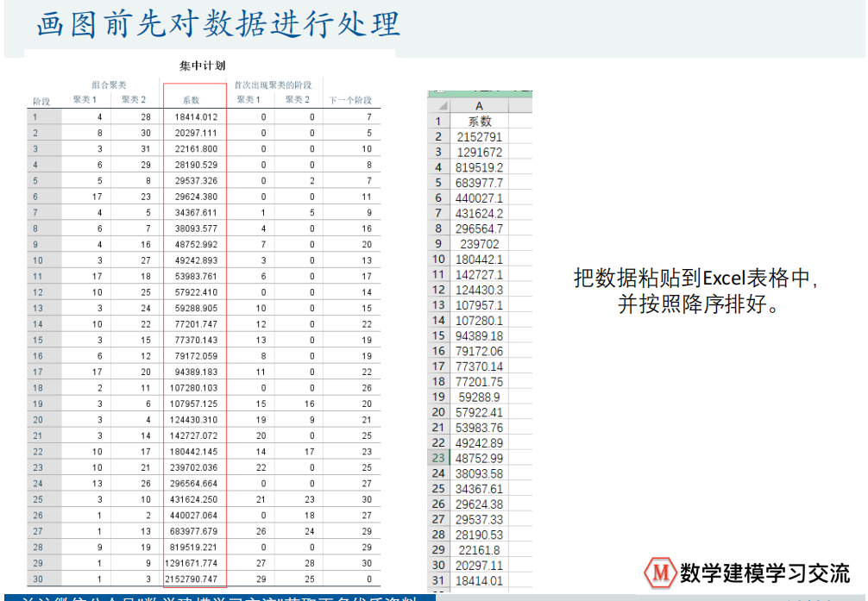Select Excel row header 23

point(439,458)
